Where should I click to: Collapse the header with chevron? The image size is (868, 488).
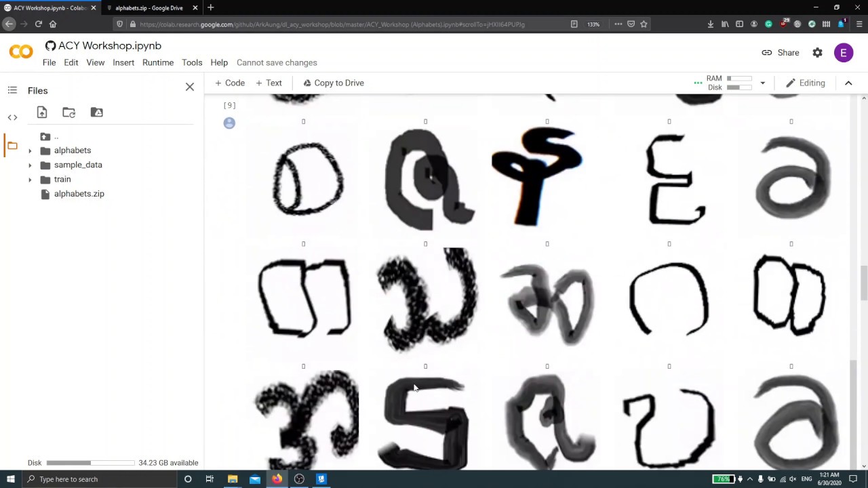pyautogui.click(x=848, y=83)
